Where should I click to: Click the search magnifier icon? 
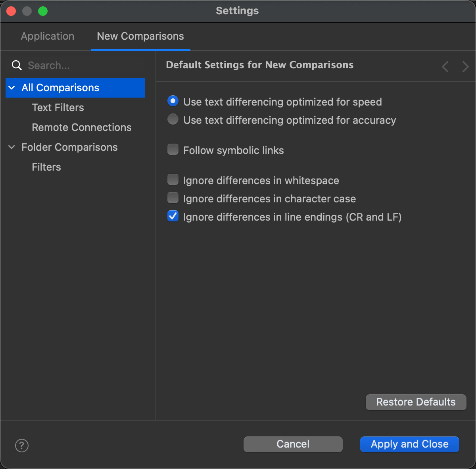tap(17, 65)
